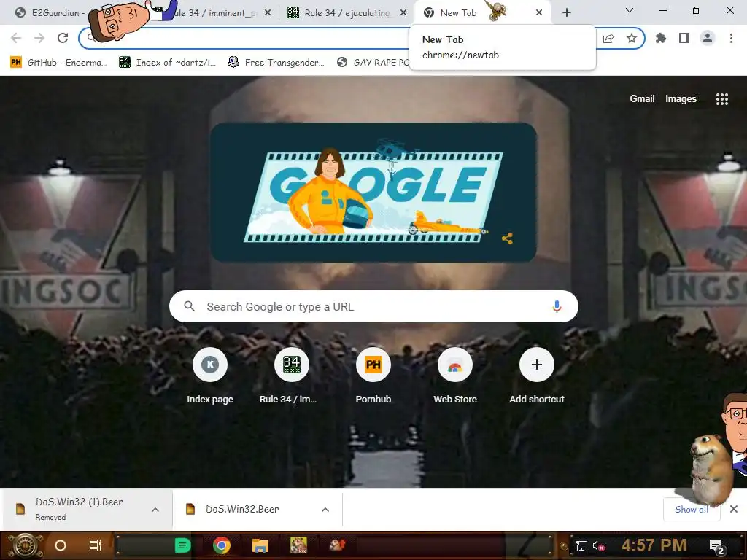This screenshot has width=747, height=560.
Task: Open a new tab with the plus button
Action: pos(566,12)
